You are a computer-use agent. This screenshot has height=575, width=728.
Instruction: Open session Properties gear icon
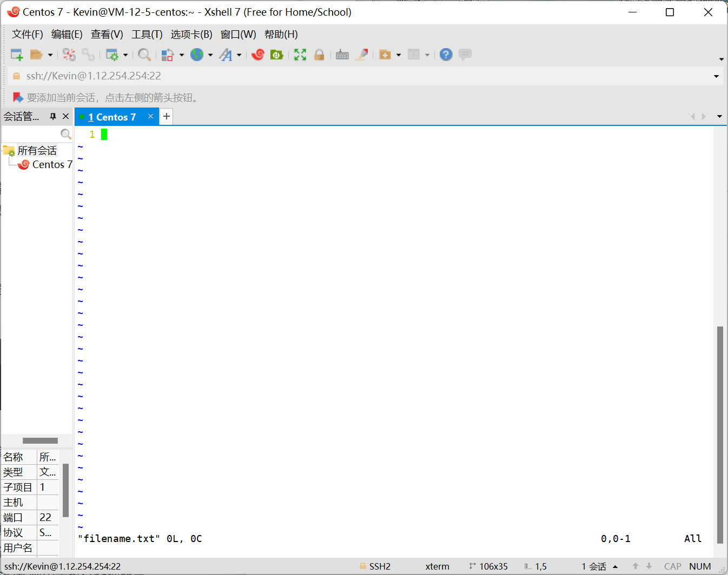pyautogui.click(x=112, y=55)
